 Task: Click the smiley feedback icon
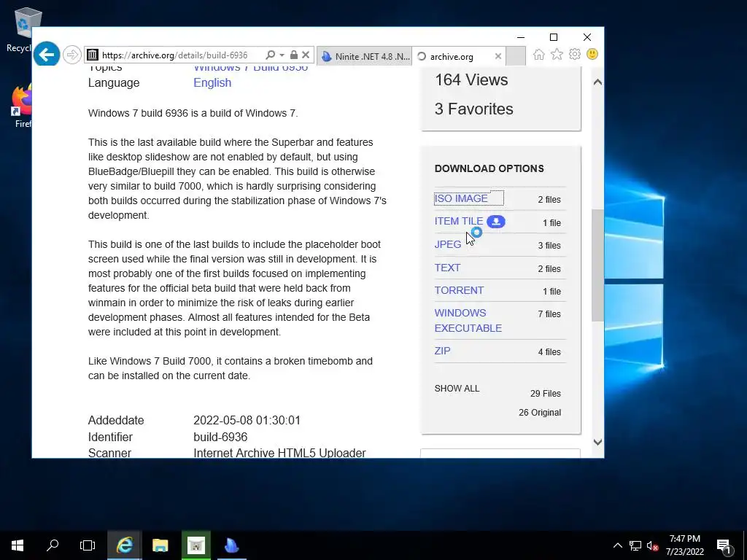[592, 54]
